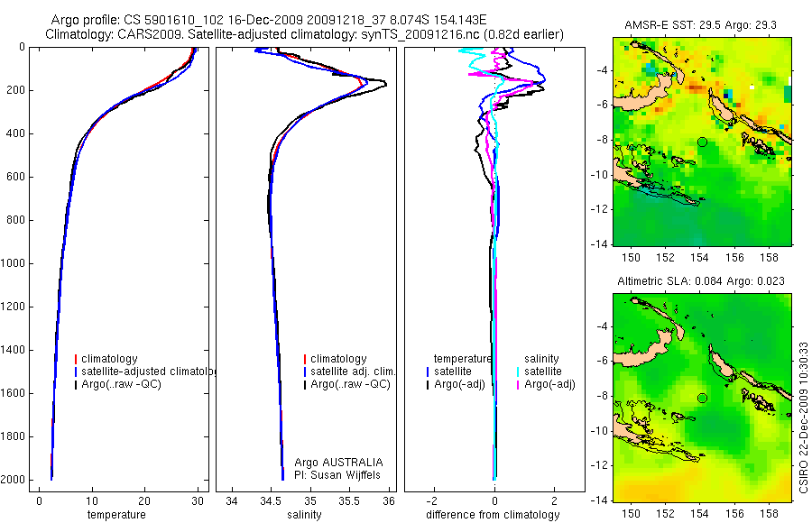Click the cyan salinity satellite legend marker
The width and height of the screenshot is (812, 523).
(x=518, y=372)
